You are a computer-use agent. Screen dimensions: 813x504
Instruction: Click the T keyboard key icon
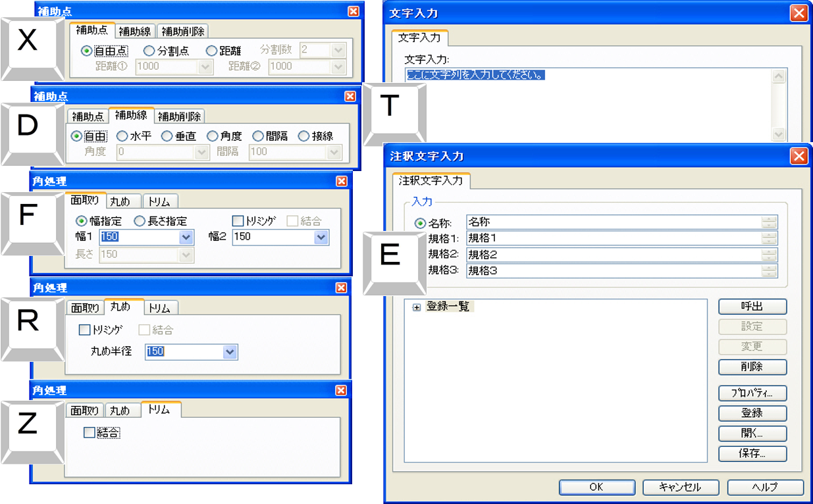click(x=390, y=106)
